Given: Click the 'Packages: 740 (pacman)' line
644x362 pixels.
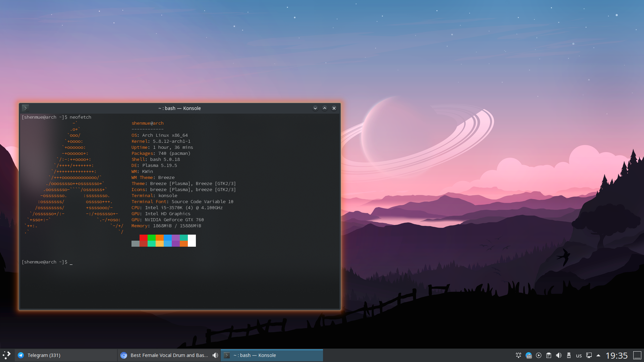Looking at the screenshot, I should [x=161, y=154].
